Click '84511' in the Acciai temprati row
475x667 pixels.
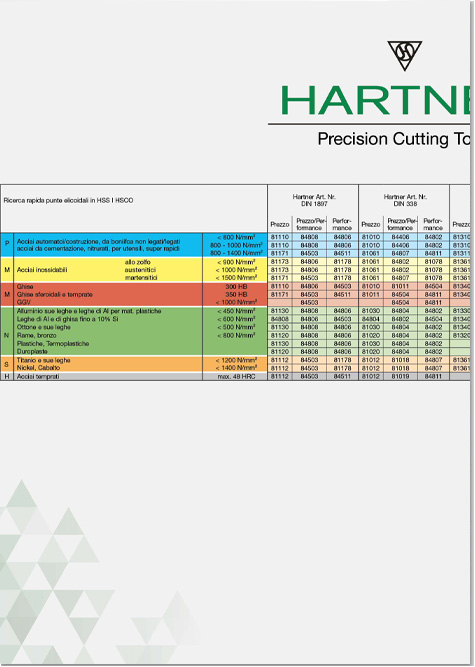point(342,376)
